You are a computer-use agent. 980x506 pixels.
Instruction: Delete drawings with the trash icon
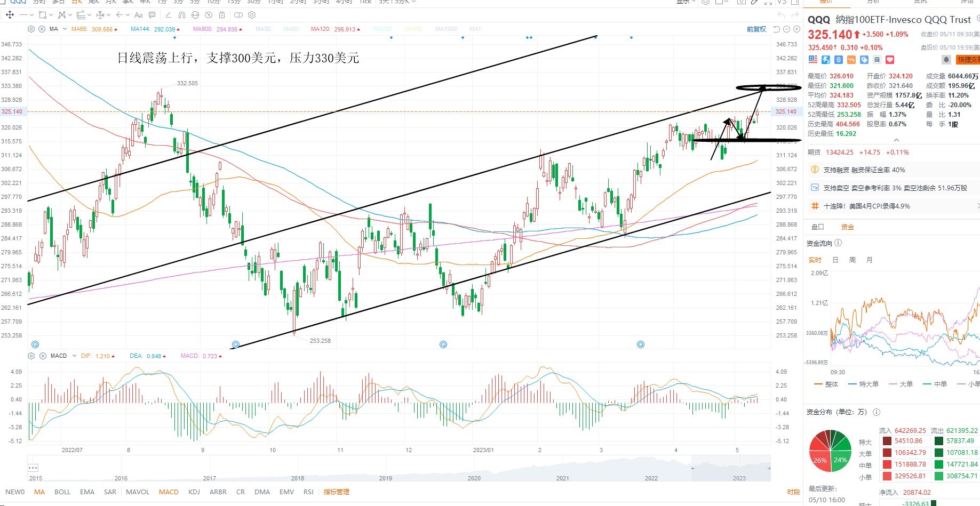pyautogui.click(x=222, y=15)
